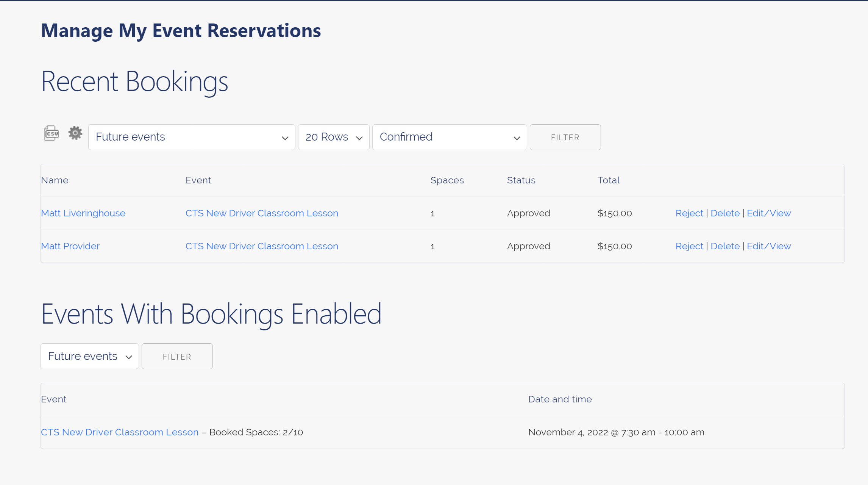The width and height of the screenshot is (868, 485).
Task: Open the Confirmed status dropdown
Action: click(x=450, y=137)
